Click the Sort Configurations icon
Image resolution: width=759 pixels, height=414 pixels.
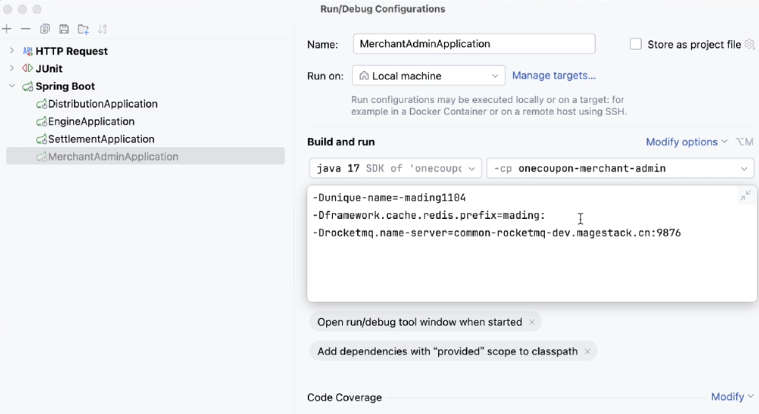point(103,30)
